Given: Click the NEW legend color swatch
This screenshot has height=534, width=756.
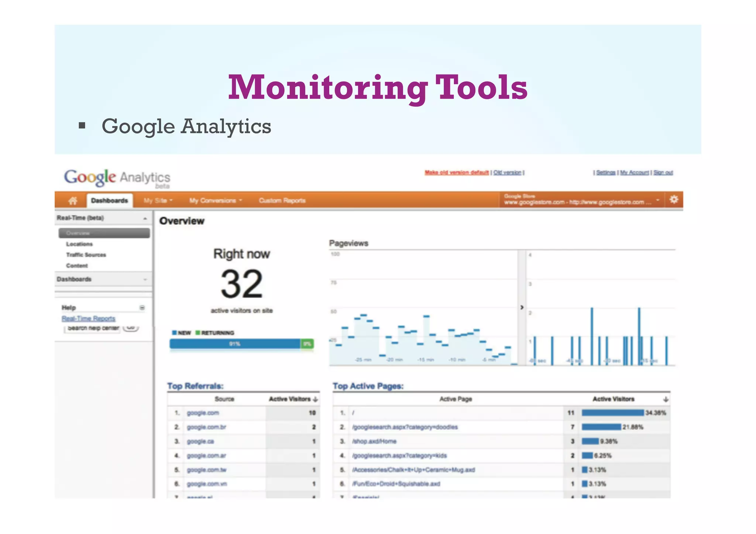Looking at the screenshot, I should click(174, 333).
